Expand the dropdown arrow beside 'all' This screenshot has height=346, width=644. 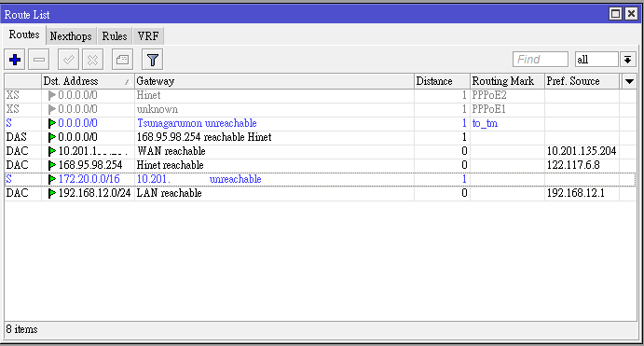(x=627, y=60)
